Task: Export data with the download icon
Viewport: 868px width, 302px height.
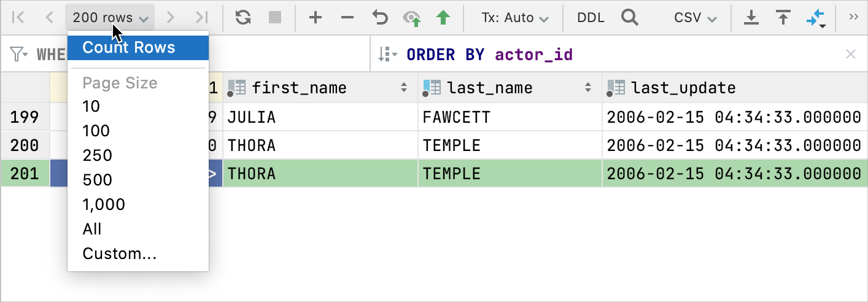Action: pos(751,17)
